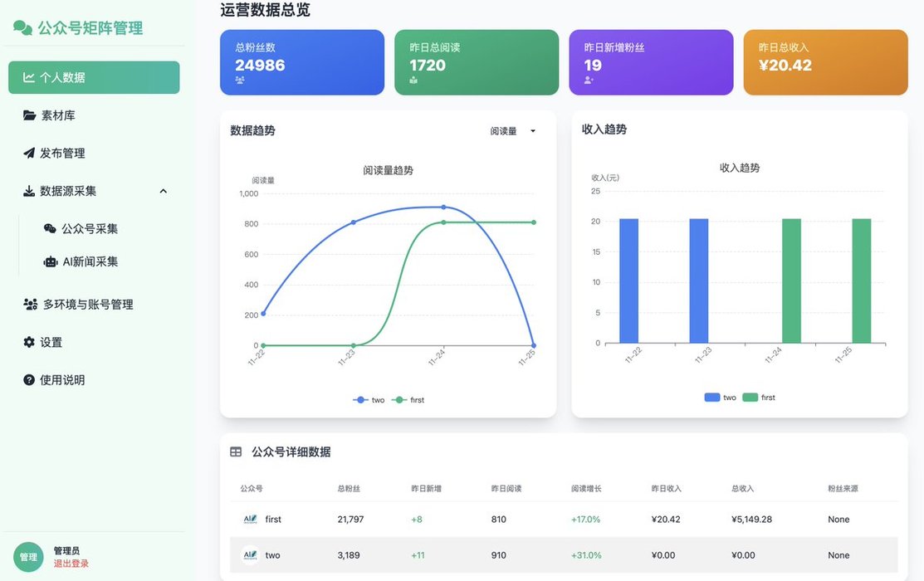
Task: Click the download icon for 数据源采集
Action: [x=29, y=191]
